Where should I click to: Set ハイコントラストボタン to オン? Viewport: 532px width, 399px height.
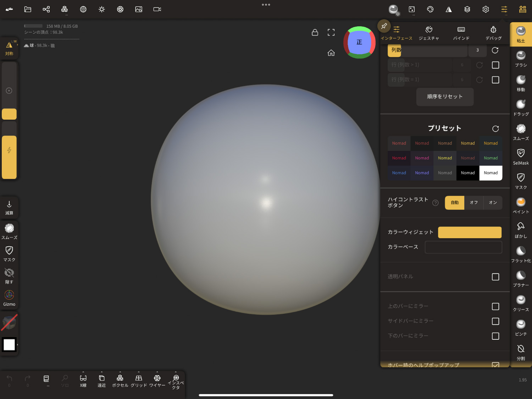(493, 203)
